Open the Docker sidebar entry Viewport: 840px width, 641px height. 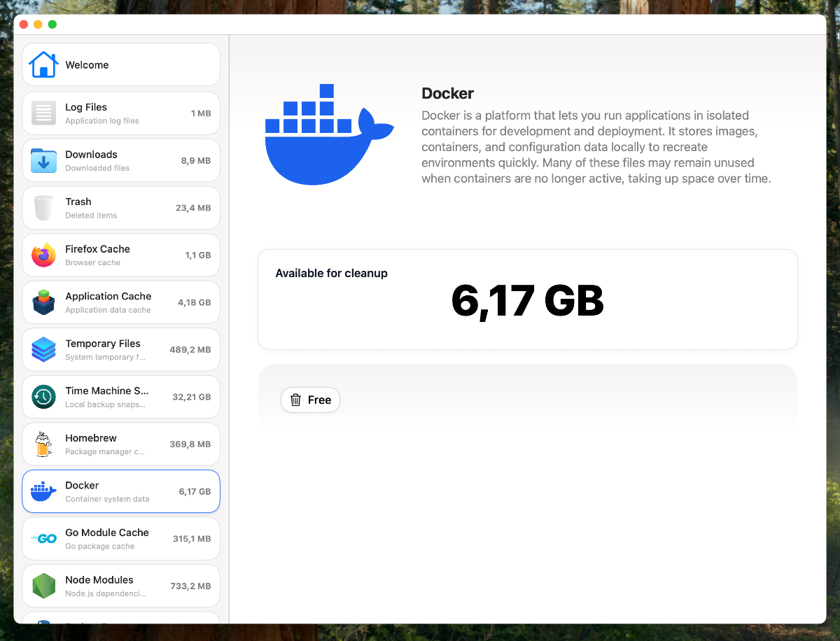click(x=121, y=491)
